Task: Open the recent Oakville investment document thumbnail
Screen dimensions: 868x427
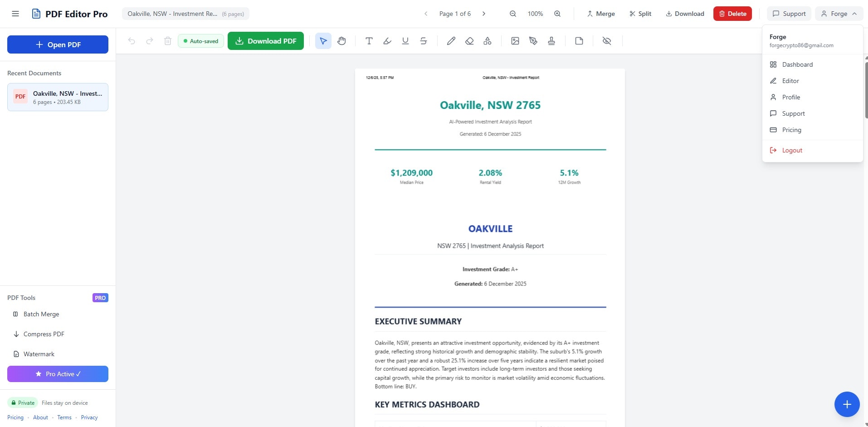Action: 58,97
